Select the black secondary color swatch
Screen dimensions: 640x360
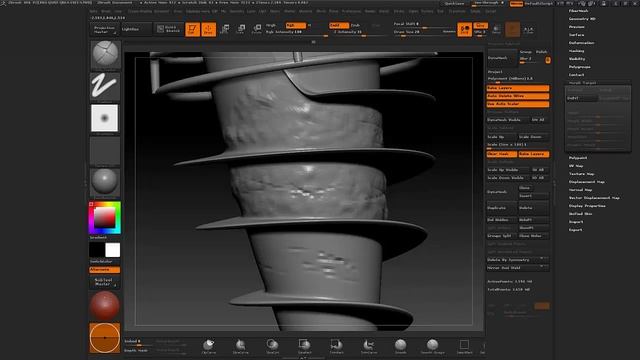point(97,250)
